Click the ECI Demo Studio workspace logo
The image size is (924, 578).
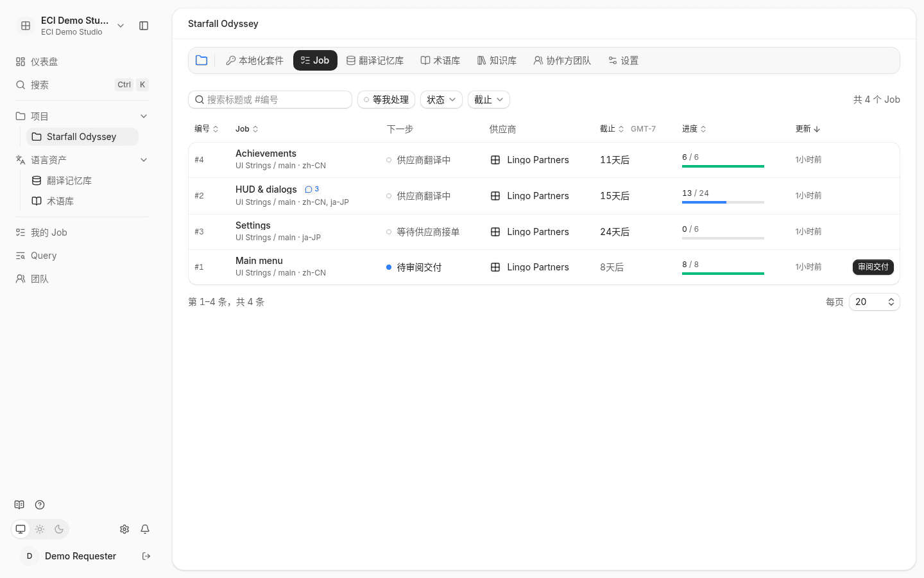[26, 26]
